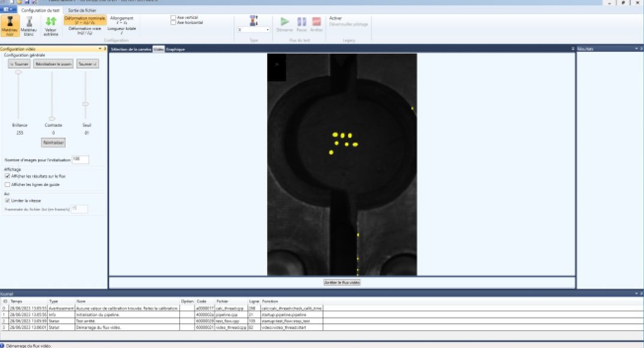Adjust the Contraste slider handle
The width and height of the screenshot is (644, 348).
coord(52,119)
